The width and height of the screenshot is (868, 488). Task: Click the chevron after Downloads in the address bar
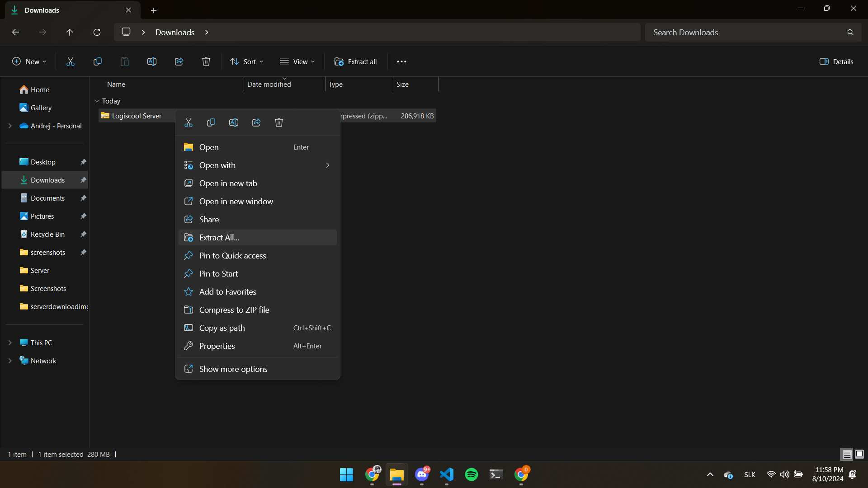[x=207, y=32]
